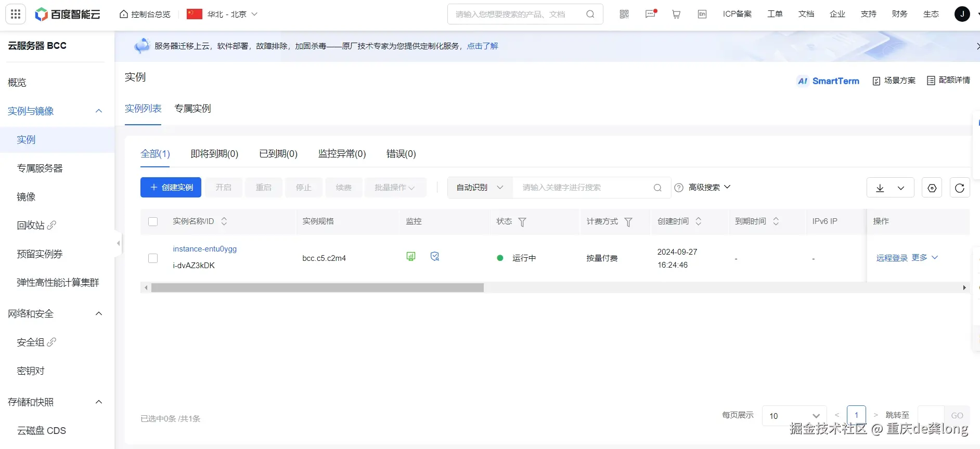Open 配额详情 icon link
The height and width of the screenshot is (449, 980).
point(949,80)
